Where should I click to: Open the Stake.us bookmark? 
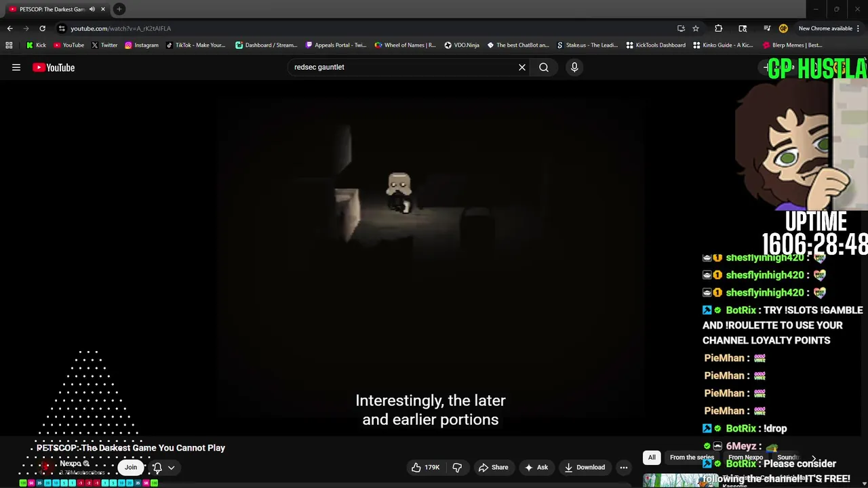click(x=587, y=45)
